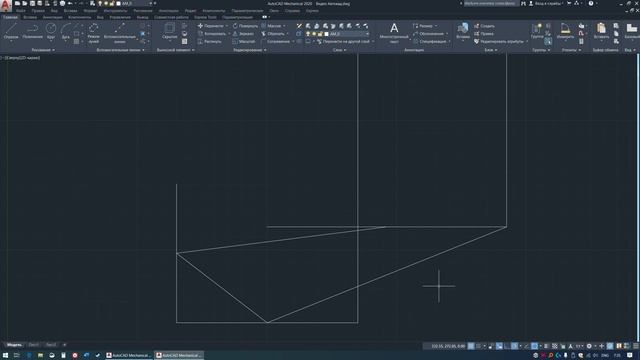The width and height of the screenshot is (640, 360).
Task: Open the Help question mark icon
Action: 591,3
